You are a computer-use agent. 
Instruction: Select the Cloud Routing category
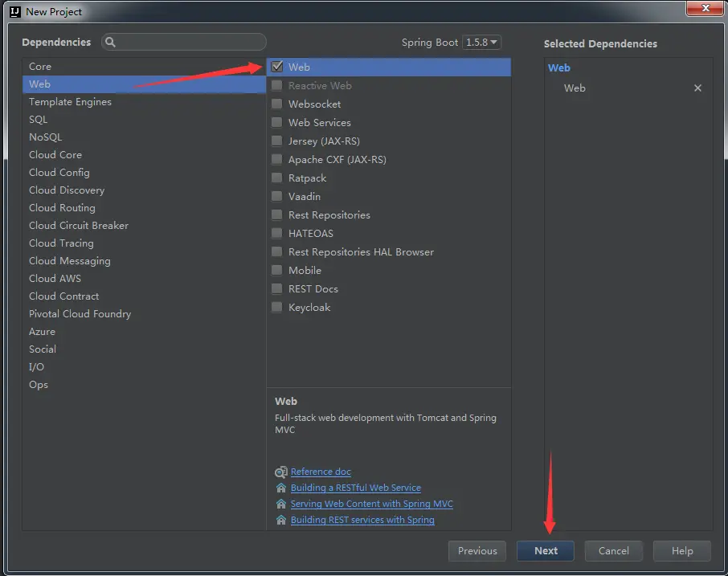[x=144, y=207]
